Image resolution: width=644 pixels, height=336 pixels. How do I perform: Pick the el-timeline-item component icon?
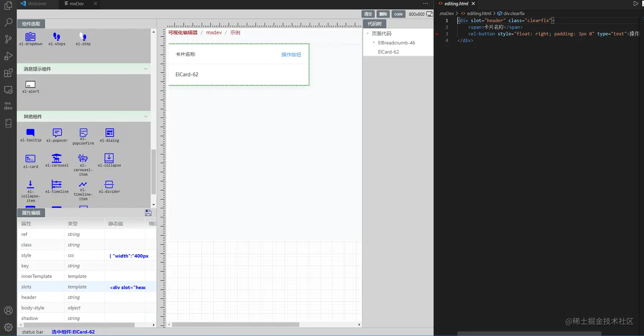(83, 185)
